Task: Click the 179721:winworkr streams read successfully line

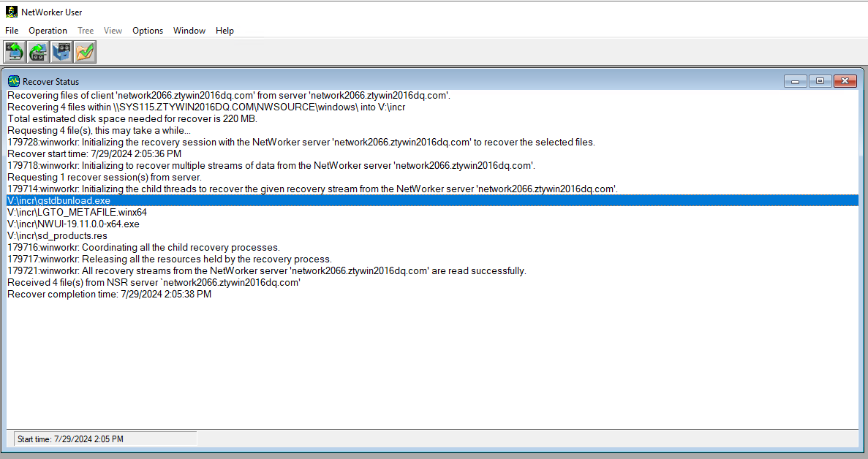Action: [x=267, y=270]
